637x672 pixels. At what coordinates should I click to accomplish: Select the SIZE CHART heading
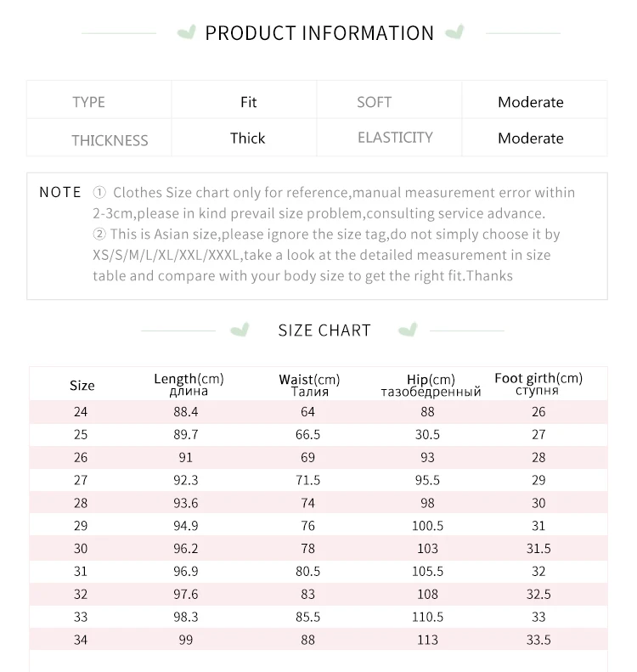[324, 330]
